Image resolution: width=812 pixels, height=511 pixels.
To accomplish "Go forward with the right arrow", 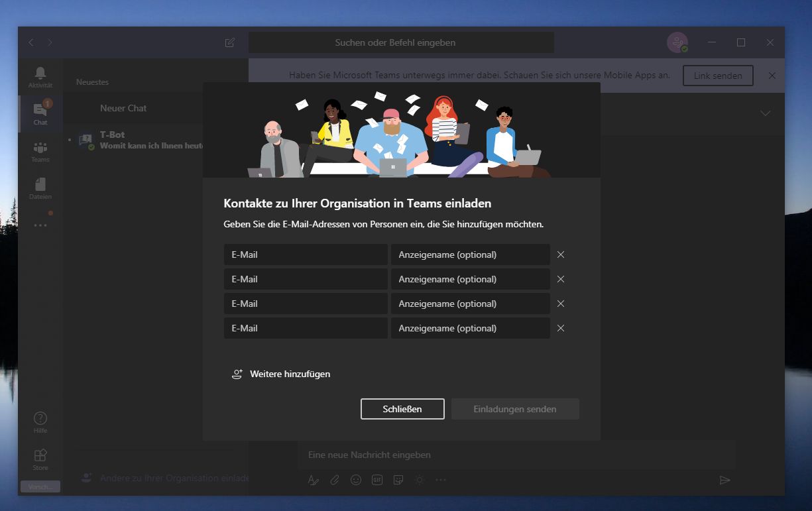I will coord(50,42).
